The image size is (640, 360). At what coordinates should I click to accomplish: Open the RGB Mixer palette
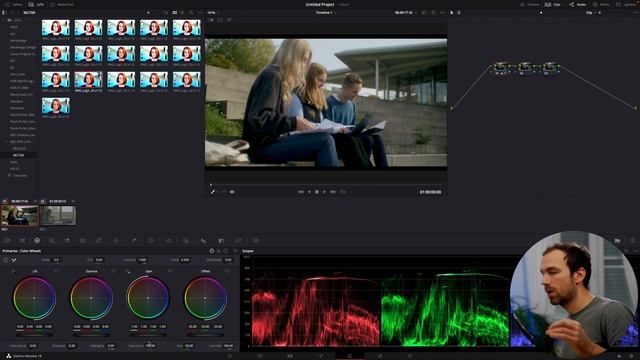click(x=67, y=241)
